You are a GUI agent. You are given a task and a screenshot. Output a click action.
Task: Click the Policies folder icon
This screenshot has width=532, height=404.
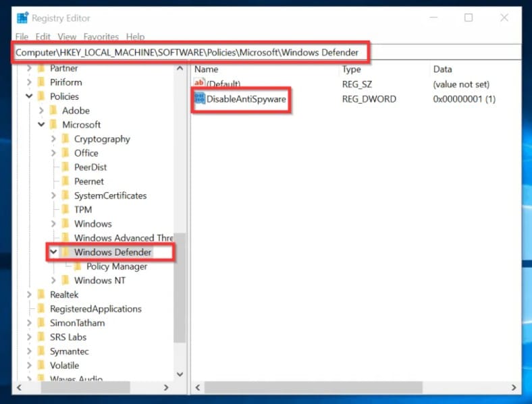click(41, 96)
